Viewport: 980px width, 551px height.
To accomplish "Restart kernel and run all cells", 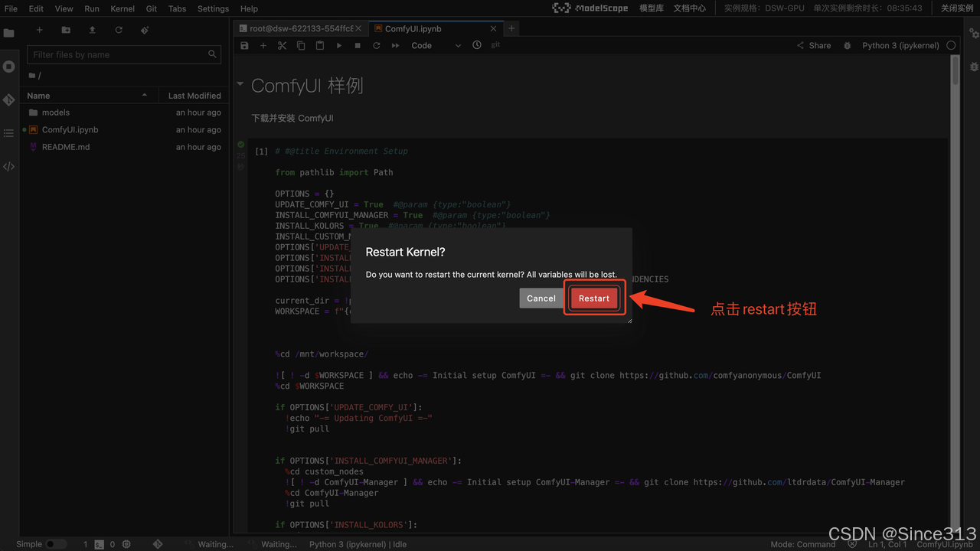I will click(x=396, y=45).
